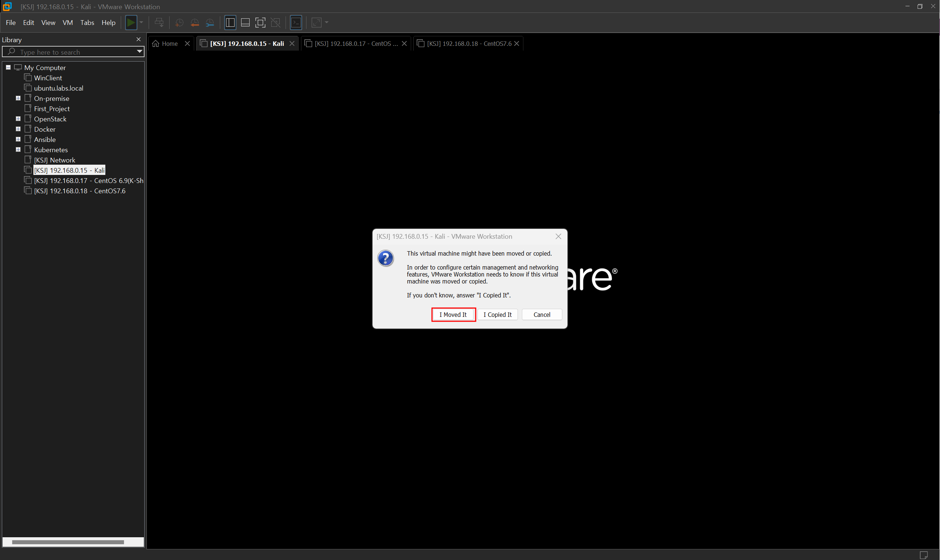Open the snapshot manager wrench icon
Viewport: 940px width, 560px height.
(x=210, y=23)
